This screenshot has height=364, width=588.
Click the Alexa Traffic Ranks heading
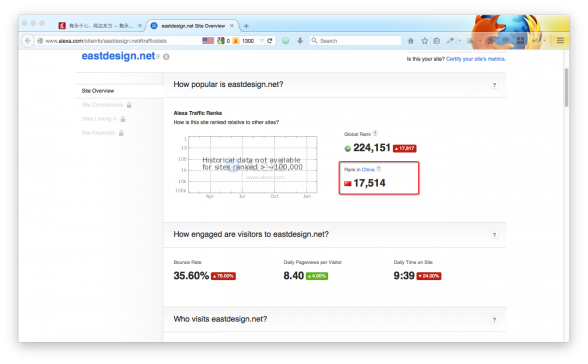point(198,113)
